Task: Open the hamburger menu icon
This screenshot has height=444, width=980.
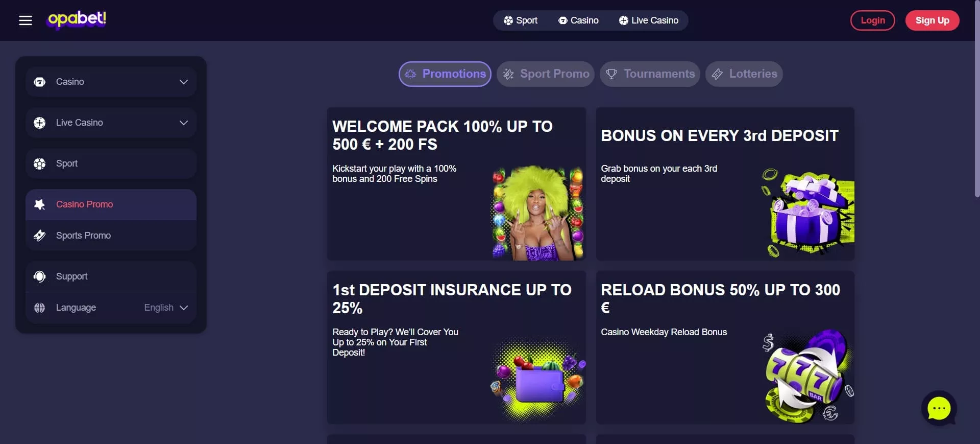Action: (x=26, y=20)
